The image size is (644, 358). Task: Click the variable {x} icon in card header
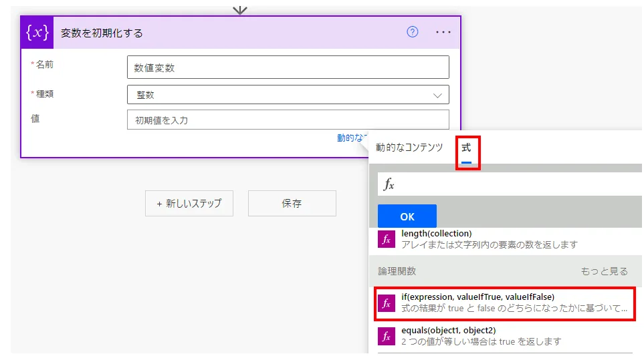click(37, 33)
